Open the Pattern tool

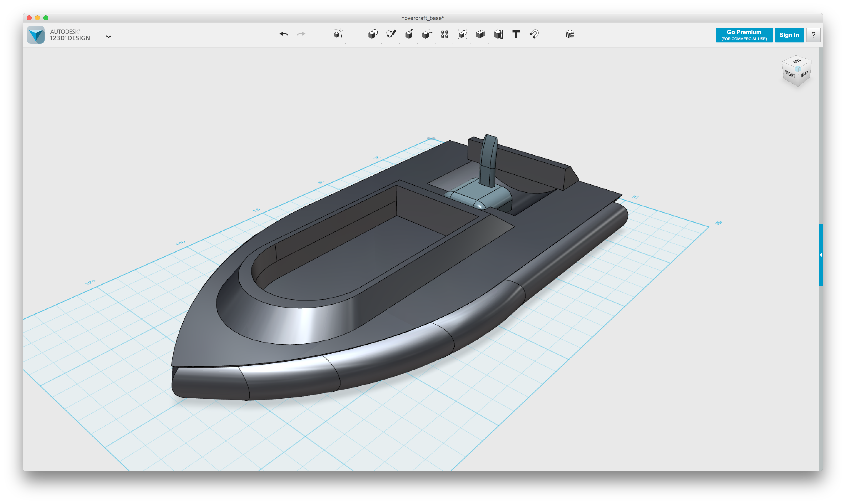click(444, 34)
